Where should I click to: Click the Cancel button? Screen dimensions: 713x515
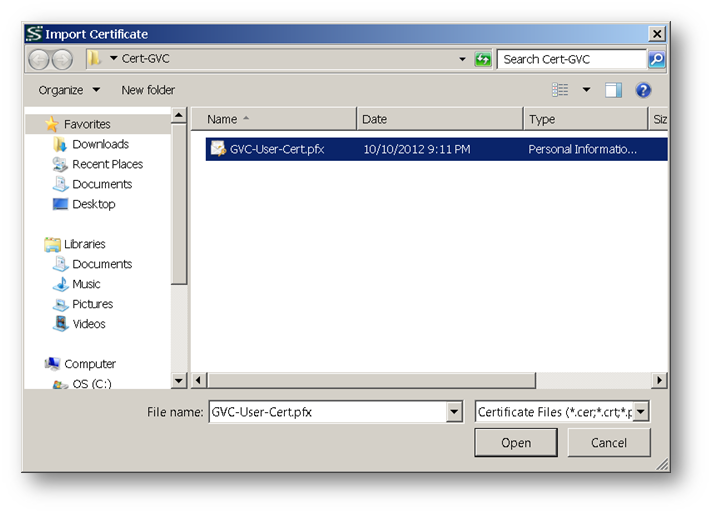point(608,443)
